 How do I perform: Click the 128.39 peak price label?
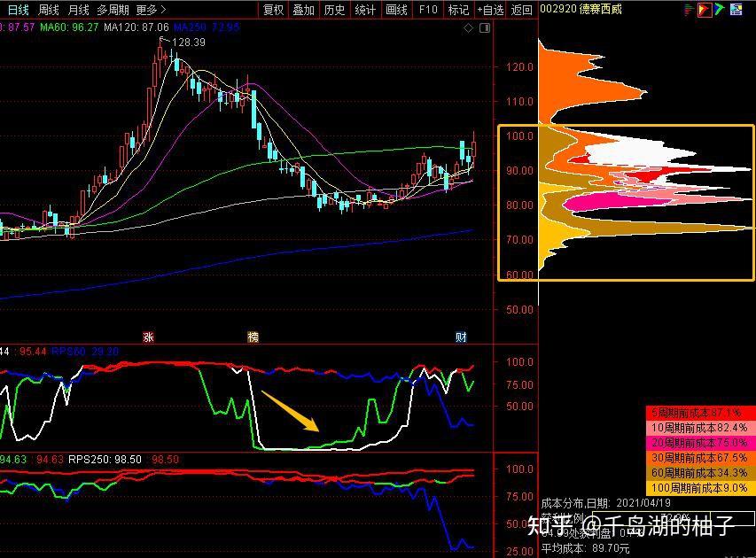coord(189,43)
